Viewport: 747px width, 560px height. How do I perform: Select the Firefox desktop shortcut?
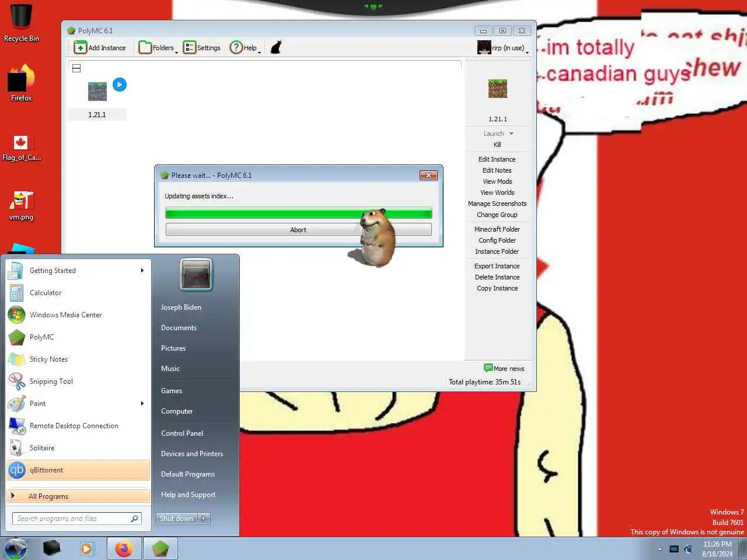pyautogui.click(x=21, y=83)
